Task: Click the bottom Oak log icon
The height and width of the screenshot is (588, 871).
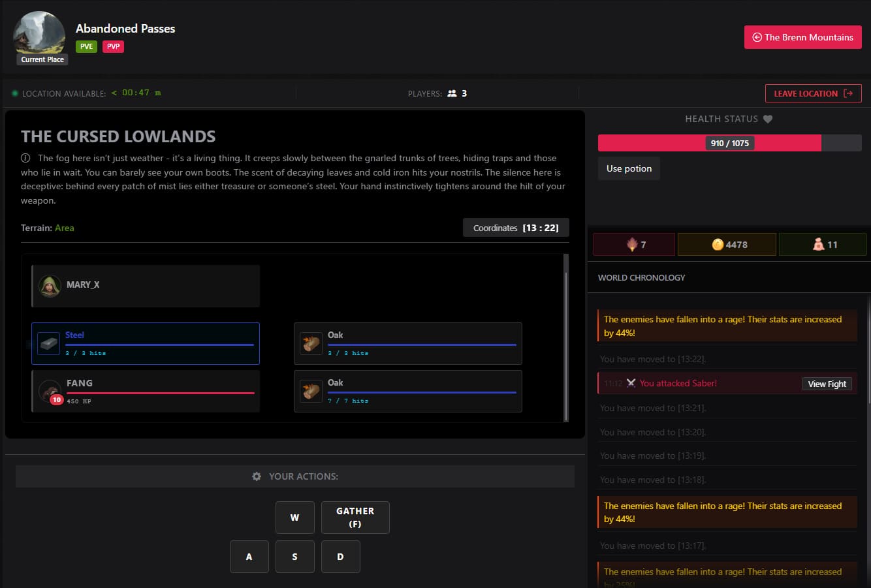Action: coord(311,391)
